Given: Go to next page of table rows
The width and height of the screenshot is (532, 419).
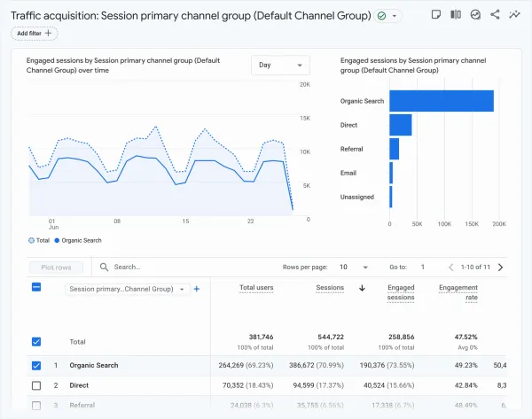Looking at the screenshot, I should (x=500, y=267).
